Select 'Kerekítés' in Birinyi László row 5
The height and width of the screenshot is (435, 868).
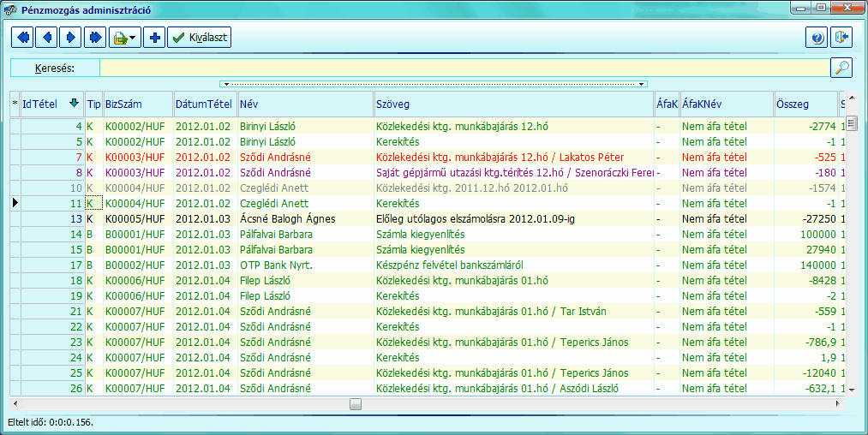(398, 141)
